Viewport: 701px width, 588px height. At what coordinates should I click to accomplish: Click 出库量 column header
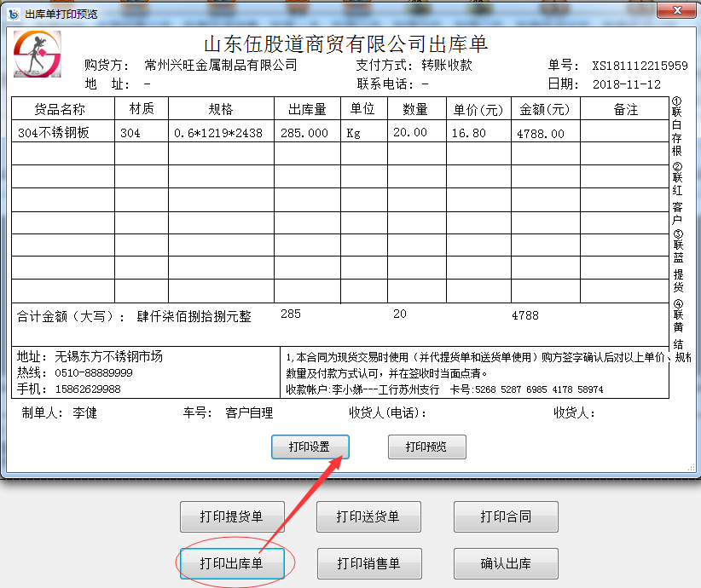307,108
